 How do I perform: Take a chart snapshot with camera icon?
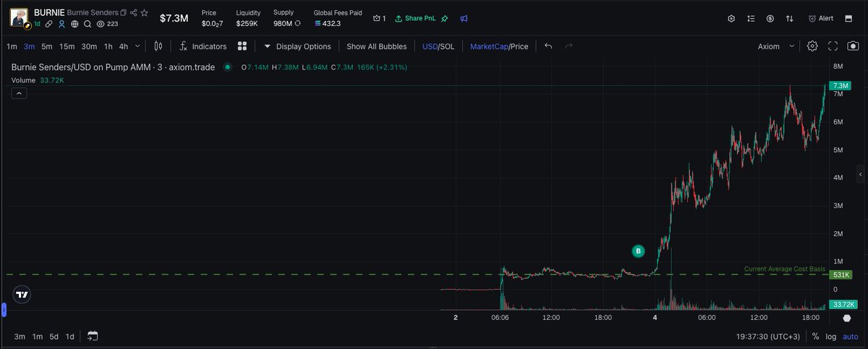[853, 46]
